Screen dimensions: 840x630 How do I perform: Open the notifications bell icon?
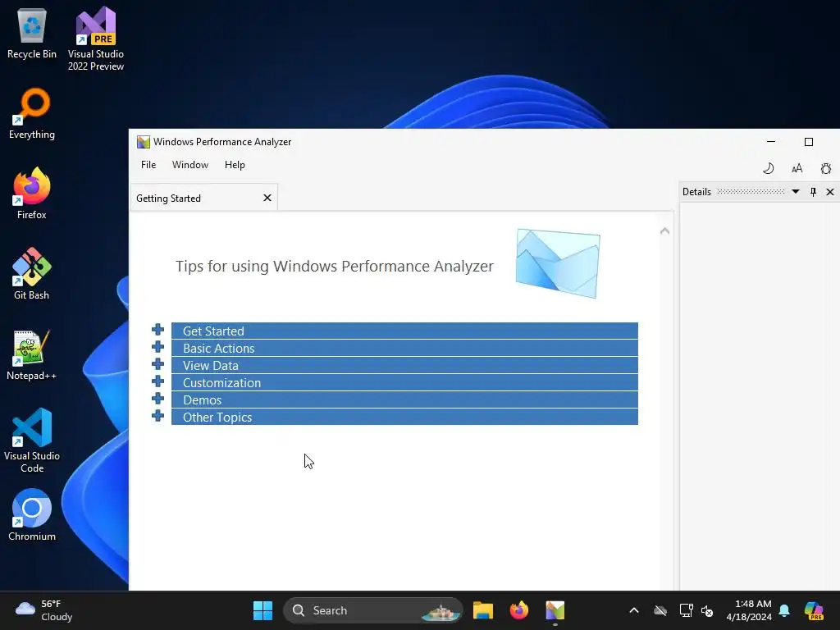784,610
